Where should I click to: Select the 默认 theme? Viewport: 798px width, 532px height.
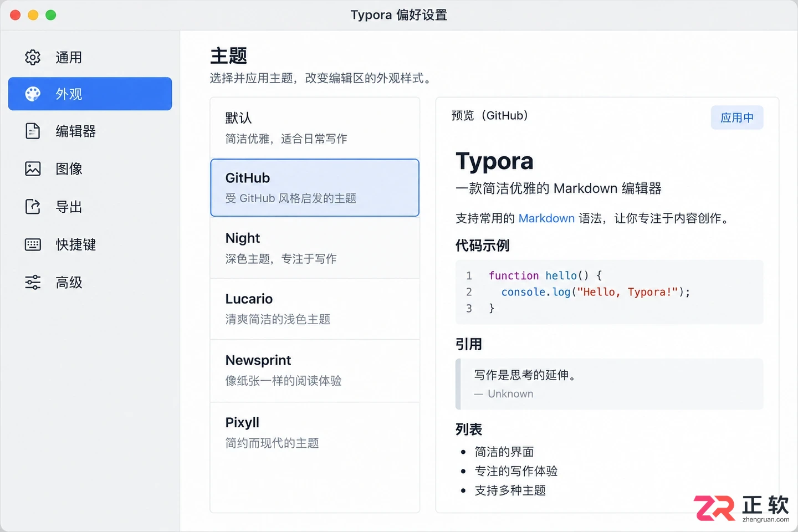pos(315,128)
